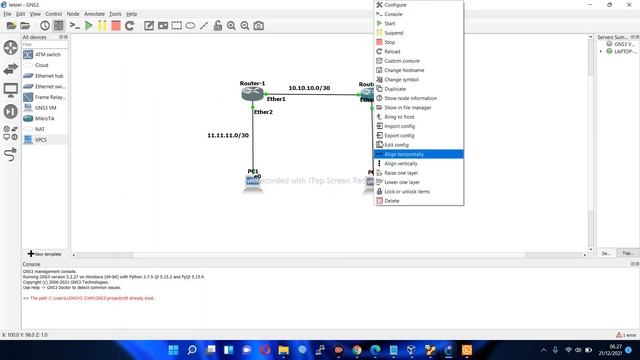This screenshot has height=360, width=640.
Task: Select the draw ellipse tool
Action: pyautogui.click(x=190, y=26)
